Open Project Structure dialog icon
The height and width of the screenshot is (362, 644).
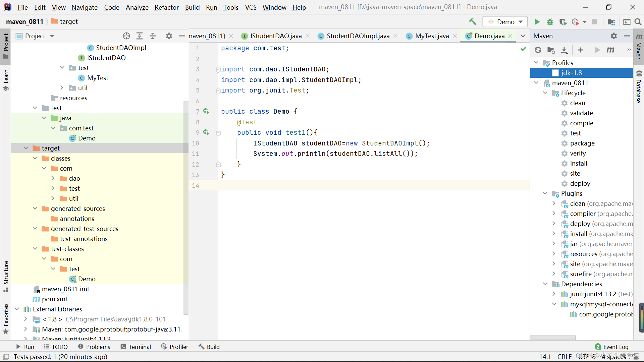pyautogui.click(x=611, y=22)
